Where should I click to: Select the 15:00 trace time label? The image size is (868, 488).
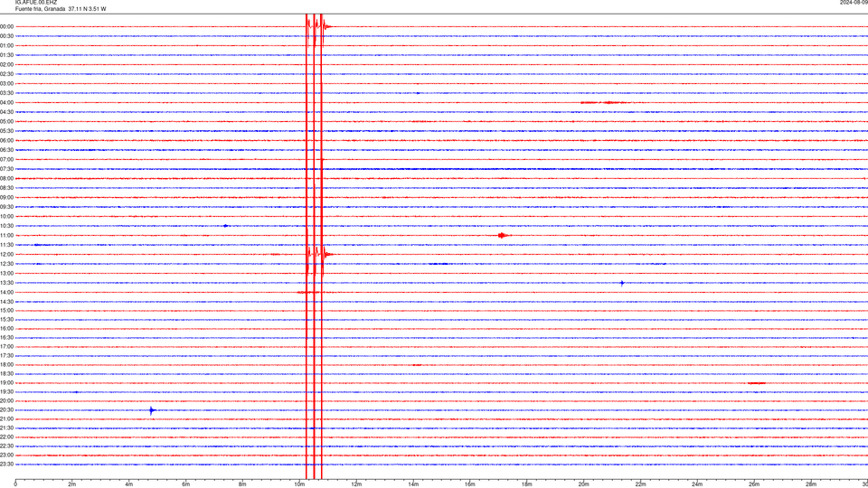point(7,310)
